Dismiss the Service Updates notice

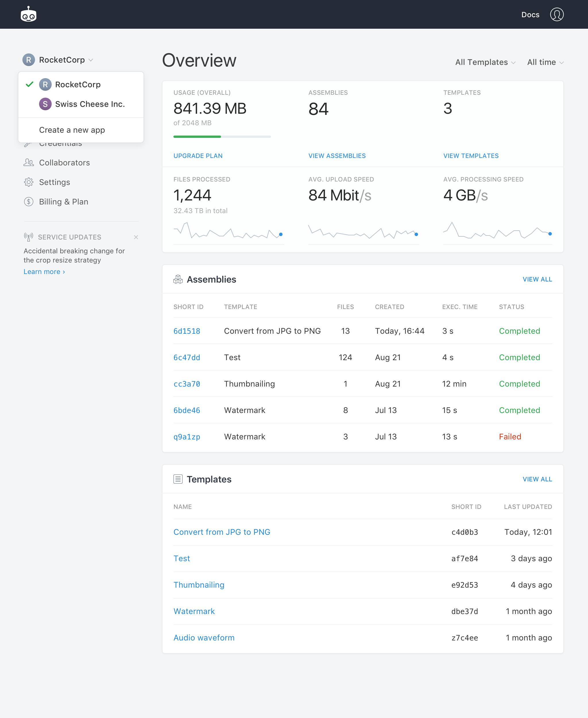(136, 237)
